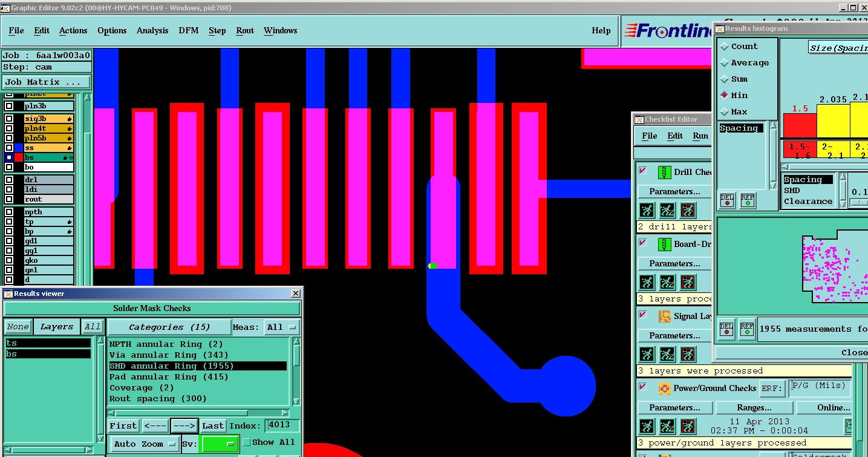Jump to Last result
The height and width of the screenshot is (457, 868).
(213, 426)
